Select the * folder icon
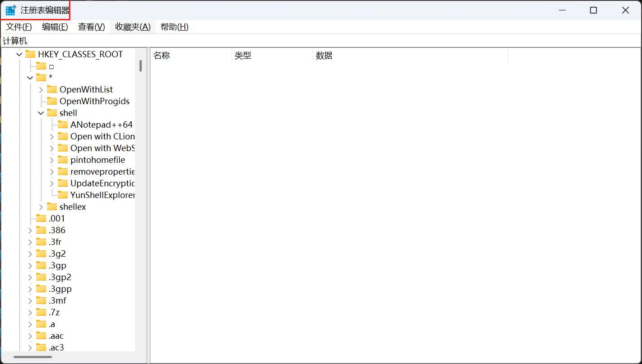642x364 pixels. pos(41,78)
